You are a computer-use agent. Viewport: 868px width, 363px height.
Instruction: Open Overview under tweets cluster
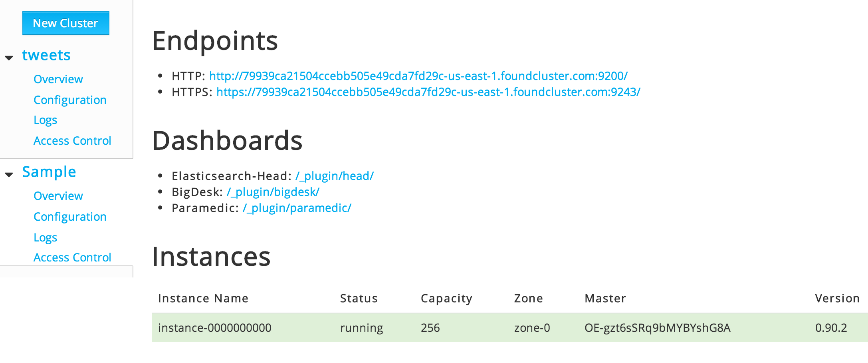[x=58, y=79]
